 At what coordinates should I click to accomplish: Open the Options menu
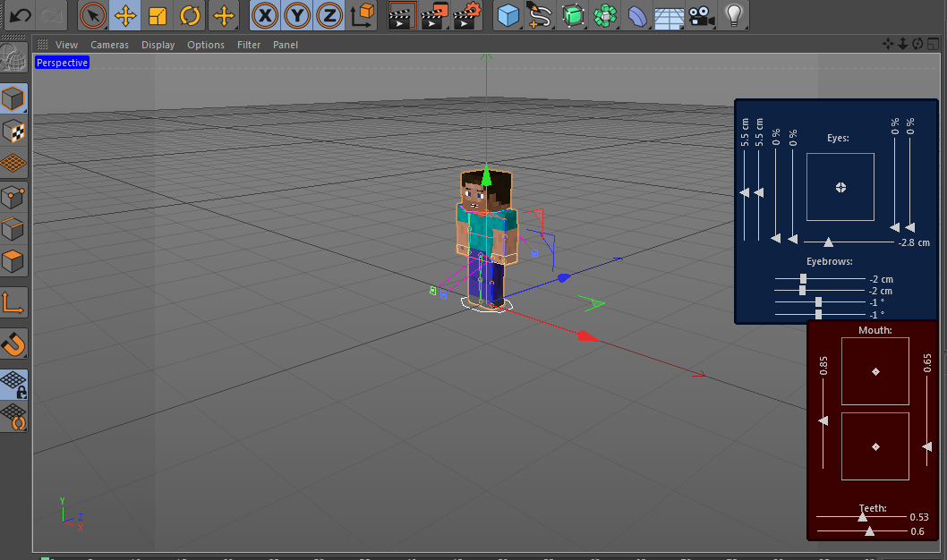tap(205, 45)
